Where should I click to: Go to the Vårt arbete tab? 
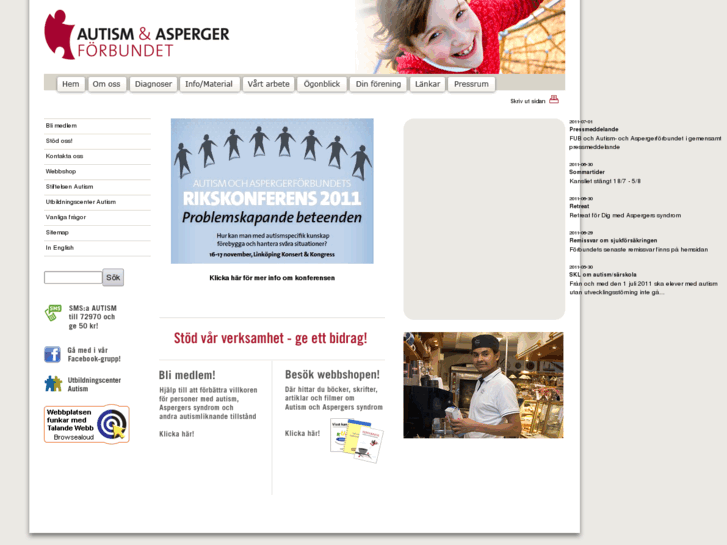(268, 84)
